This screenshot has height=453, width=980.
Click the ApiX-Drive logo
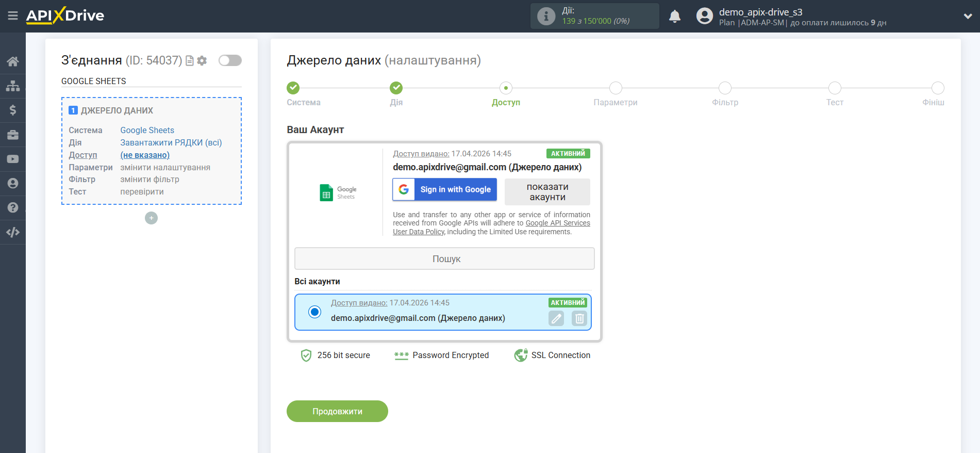(x=65, y=15)
